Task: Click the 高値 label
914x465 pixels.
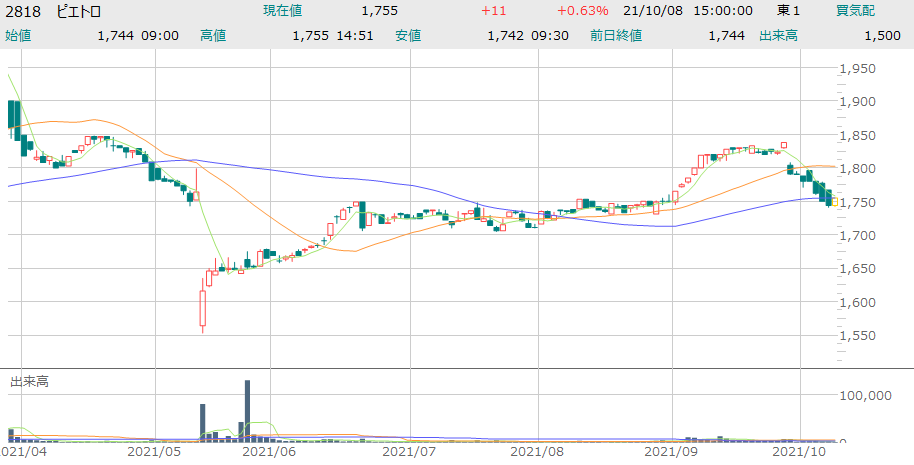Action: pyautogui.click(x=213, y=35)
